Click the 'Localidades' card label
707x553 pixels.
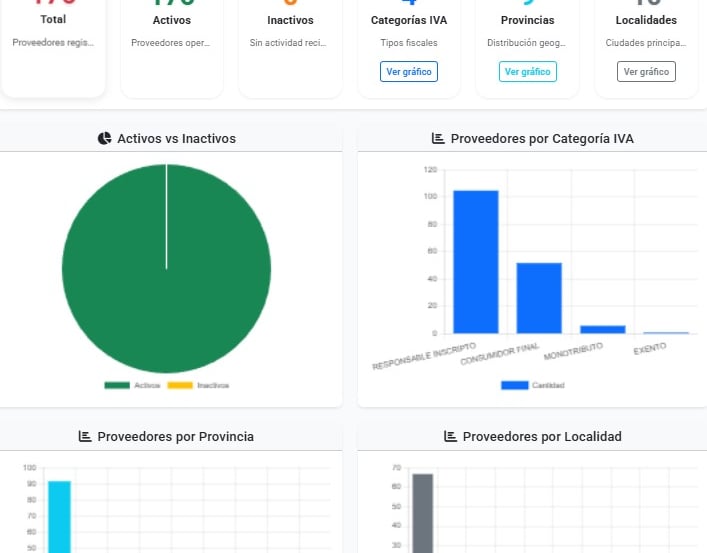tap(646, 20)
